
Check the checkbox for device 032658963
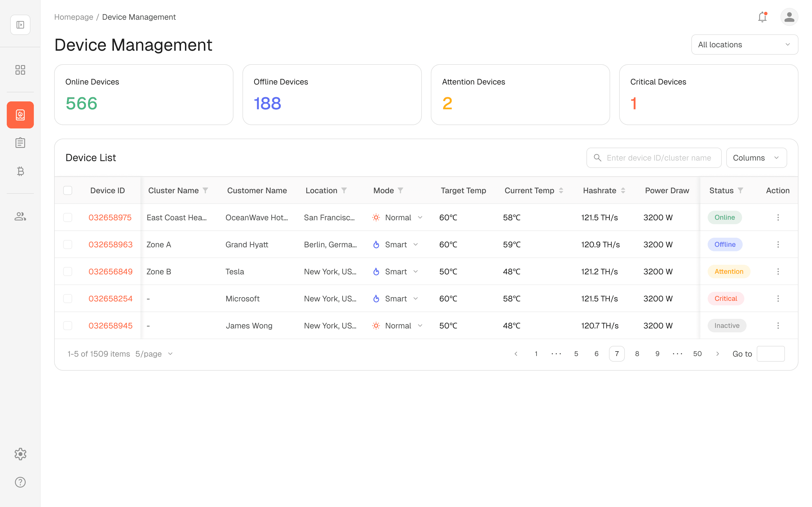coord(67,244)
